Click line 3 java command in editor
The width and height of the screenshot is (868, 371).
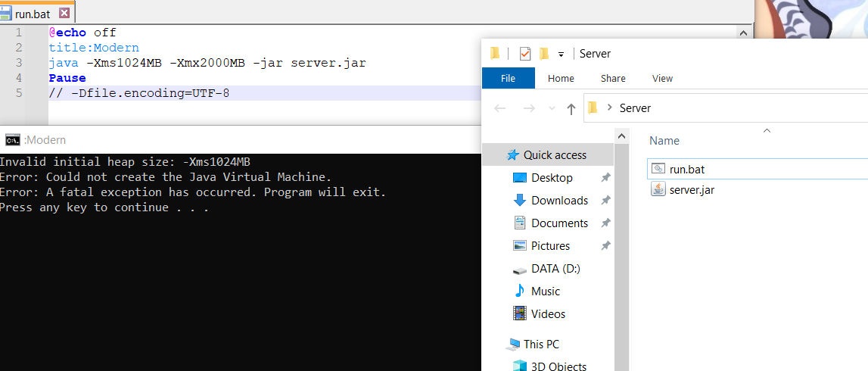point(207,63)
